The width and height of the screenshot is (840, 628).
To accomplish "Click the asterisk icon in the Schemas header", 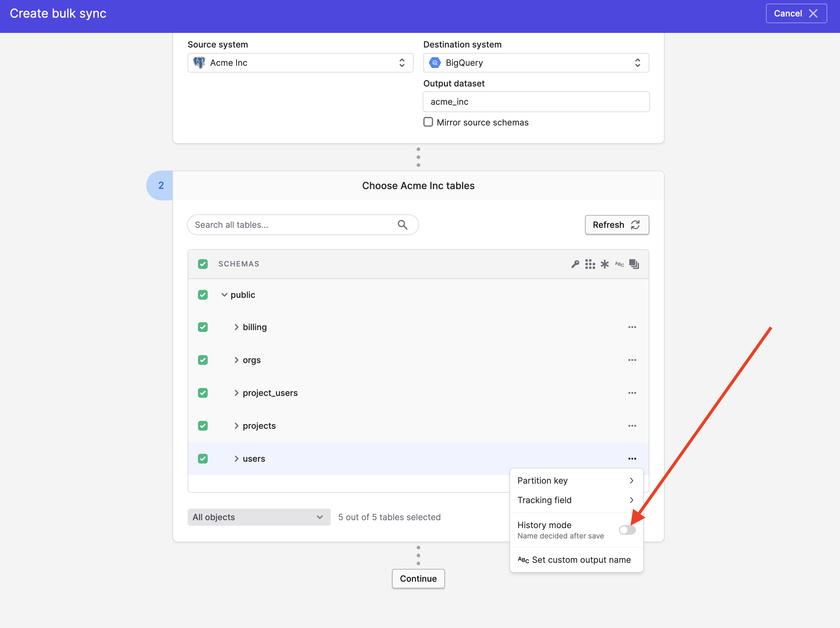I will pyautogui.click(x=605, y=264).
